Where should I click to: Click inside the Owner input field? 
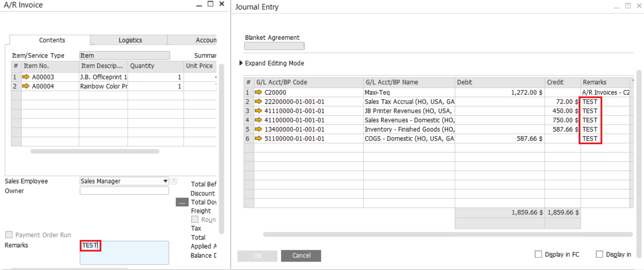[124, 191]
